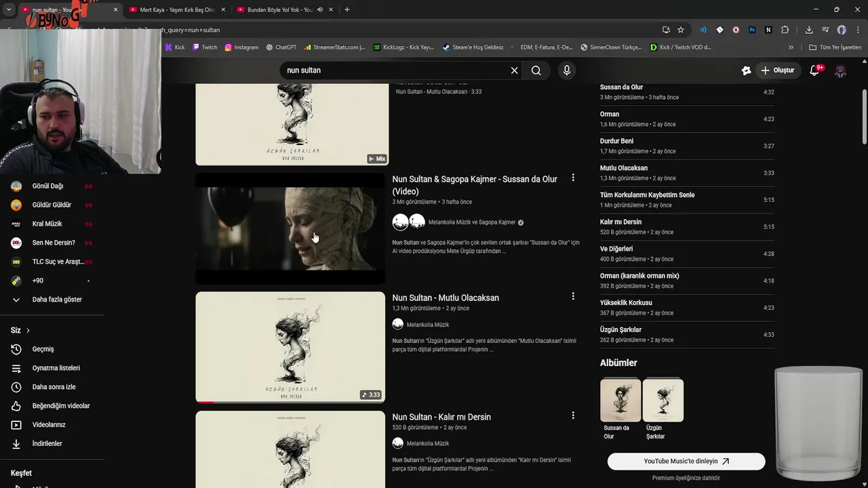Open the StreamerStats.com bookmark
This screenshot has width=868, height=488.
coord(334,47)
